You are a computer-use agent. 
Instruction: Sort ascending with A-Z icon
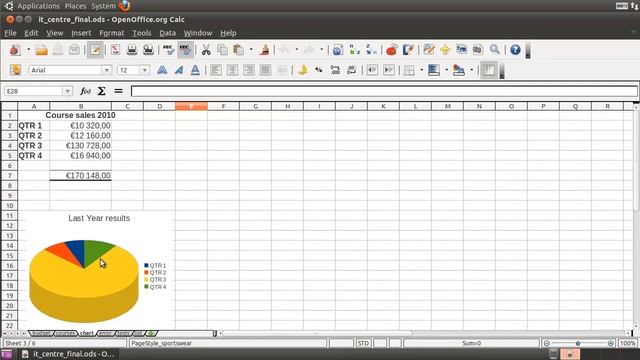coord(354,50)
